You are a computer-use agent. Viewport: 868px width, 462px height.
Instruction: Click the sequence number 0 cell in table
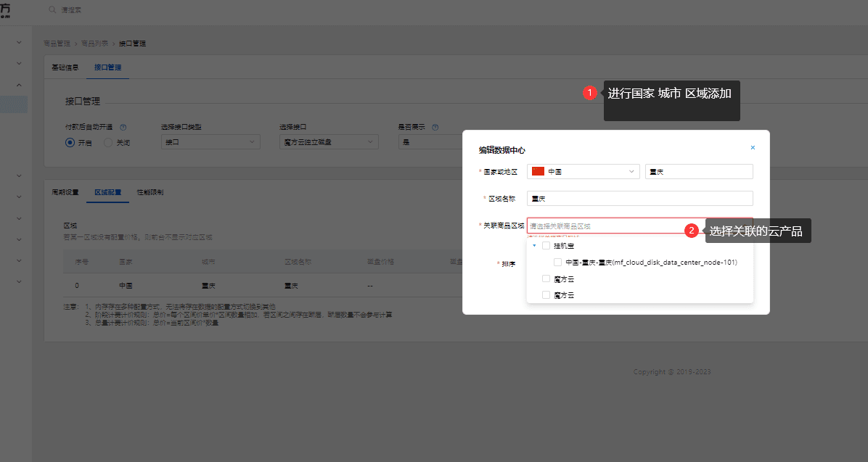(77, 286)
